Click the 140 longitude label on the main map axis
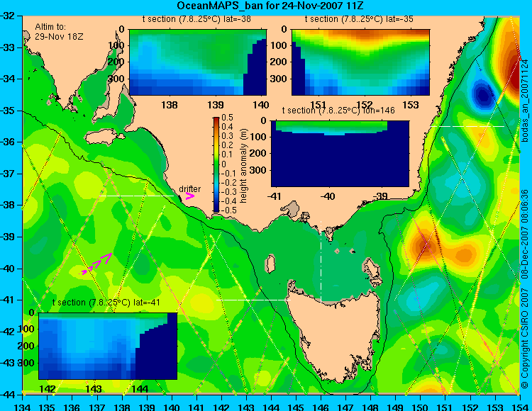This screenshot has width=532, height=411. click(x=172, y=407)
